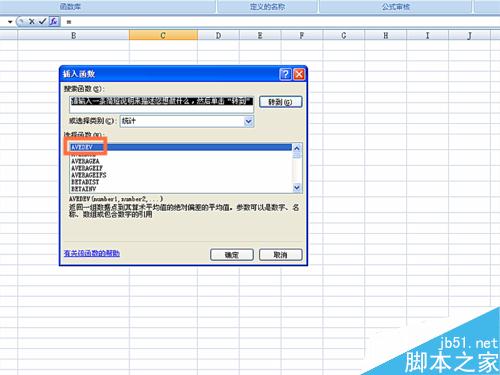Click the formula bar cancel X icon
The width and height of the screenshot is (500, 375).
point(32,22)
